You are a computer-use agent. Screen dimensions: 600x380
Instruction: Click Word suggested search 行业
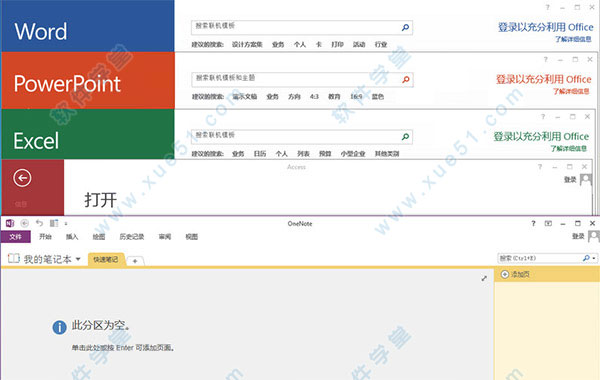point(381,44)
